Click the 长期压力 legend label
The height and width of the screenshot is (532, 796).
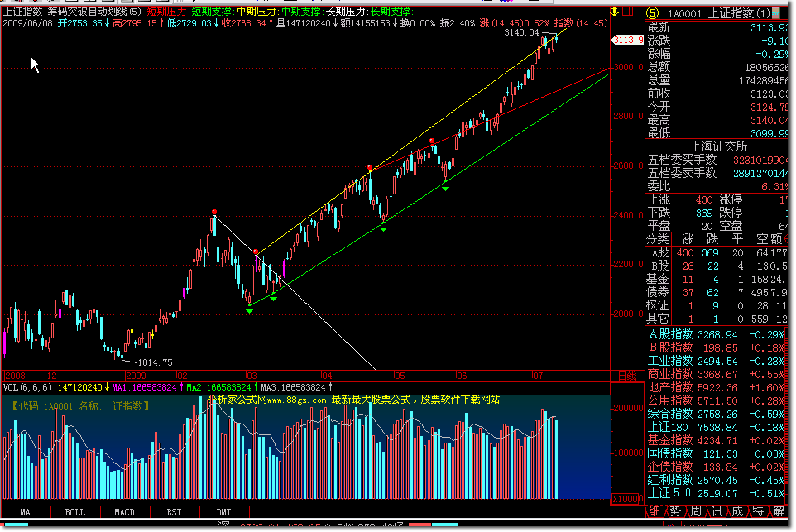[346, 11]
